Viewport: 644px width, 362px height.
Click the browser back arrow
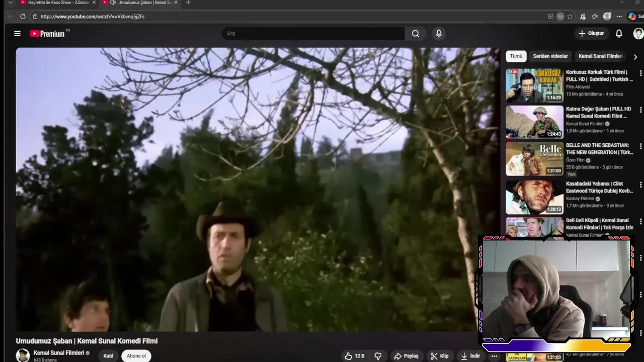tap(10, 17)
